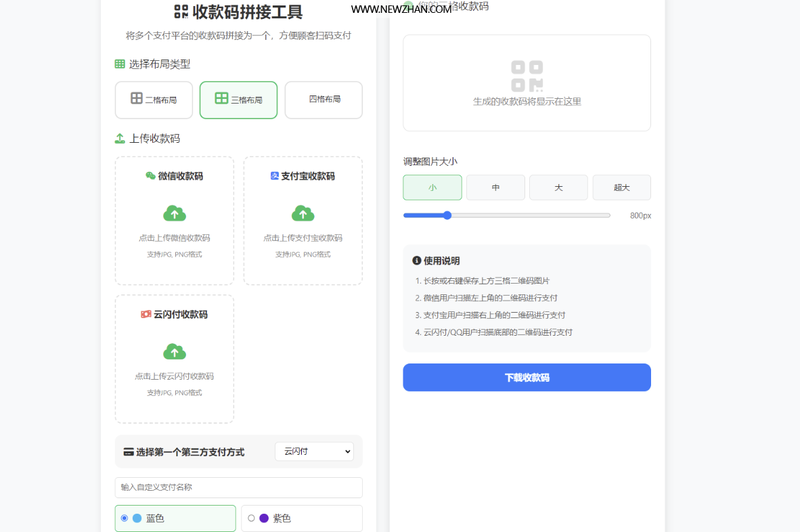The width and height of the screenshot is (802, 532).
Task: Open the 云闪付 payment method dropdown
Action: [313, 451]
